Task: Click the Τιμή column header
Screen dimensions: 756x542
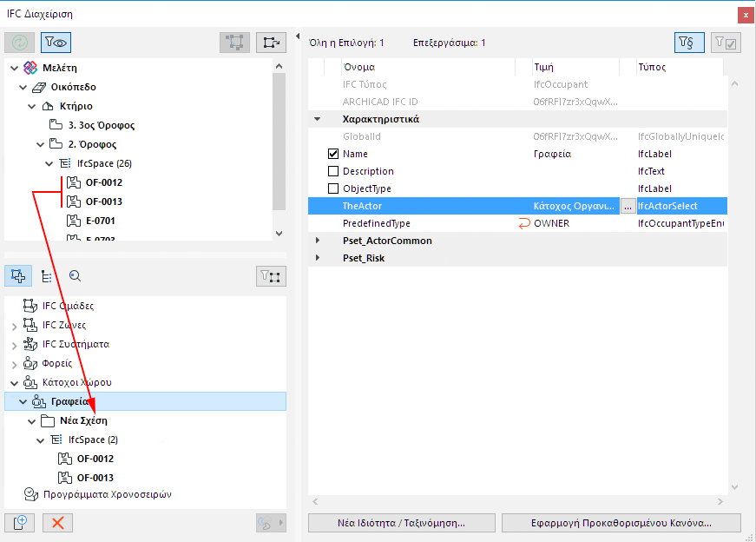Action: [x=543, y=67]
